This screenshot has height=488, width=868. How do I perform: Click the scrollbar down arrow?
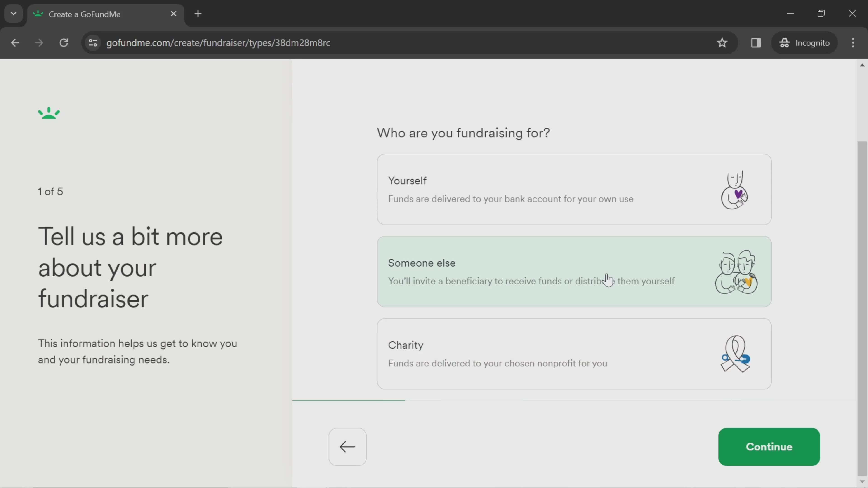tap(862, 482)
